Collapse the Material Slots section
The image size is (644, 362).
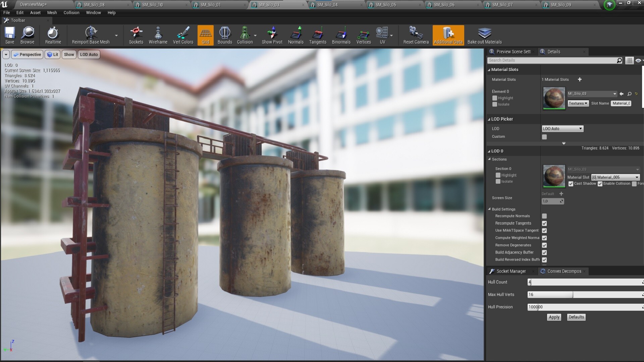(x=489, y=69)
